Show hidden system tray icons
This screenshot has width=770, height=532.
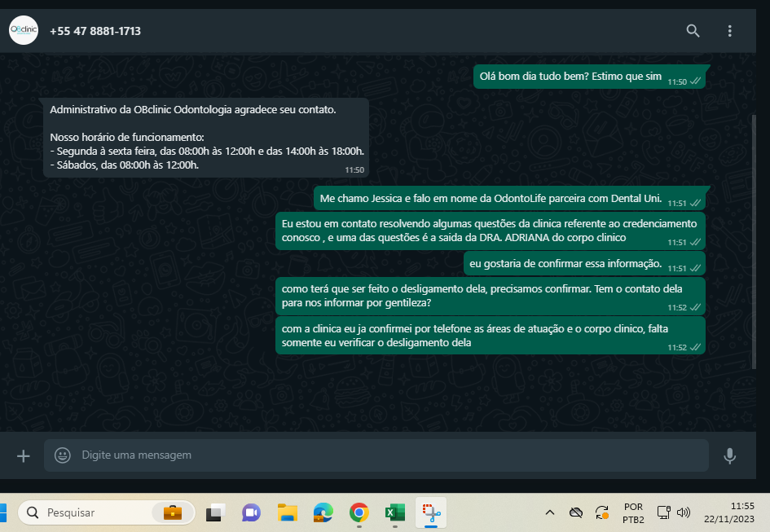550,512
